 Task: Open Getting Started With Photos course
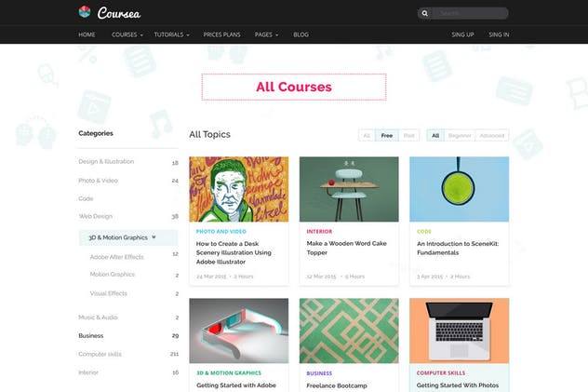(x=458, y=385)
